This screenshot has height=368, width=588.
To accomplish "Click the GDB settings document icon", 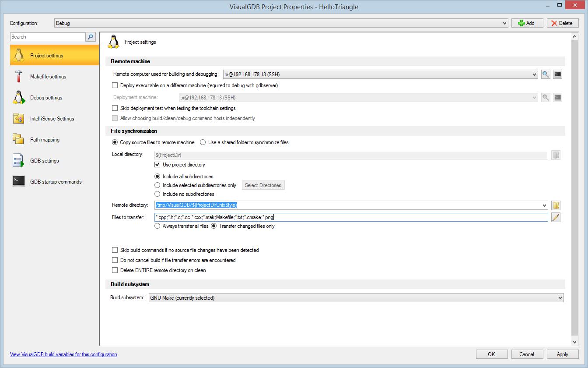I will coord(18,161).
